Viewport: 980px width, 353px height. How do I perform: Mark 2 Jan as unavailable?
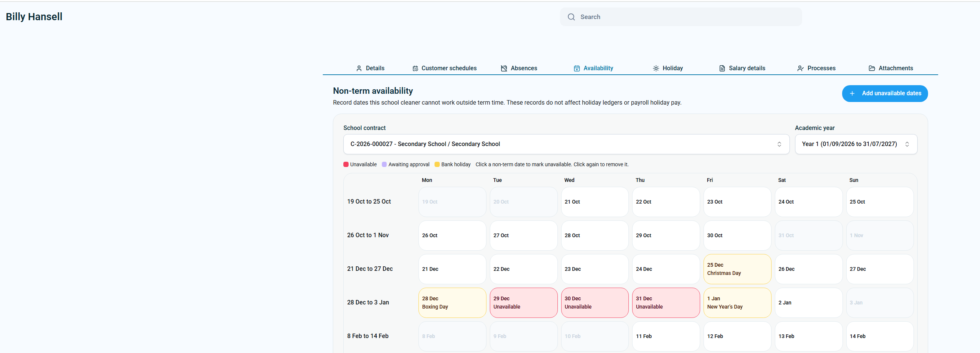pyautogui.click(x=809, y=303)
